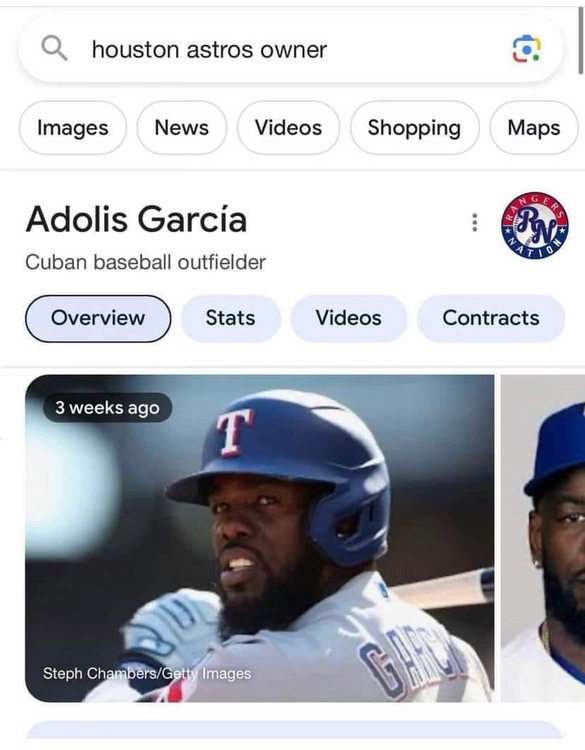This screenshot has width=585, height=750.
Task: Open Google Lens camera search icon
Action: tap(526, 49)
